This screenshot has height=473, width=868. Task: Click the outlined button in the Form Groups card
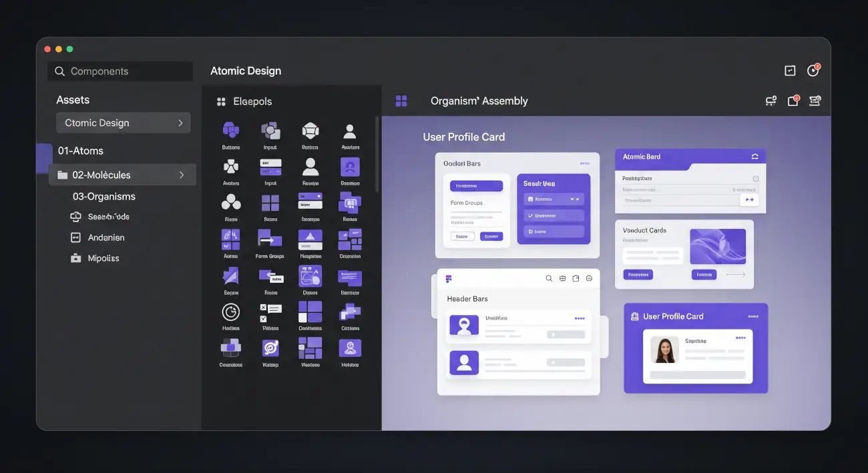tap(462, 236)
